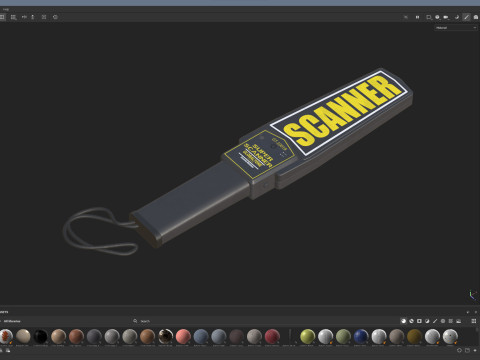Image resolution: width=480 pixels, height=360 pixels.
Task: Filter assets by the image landscape icon
Action: pyautogui.click(x=459, y=321)
